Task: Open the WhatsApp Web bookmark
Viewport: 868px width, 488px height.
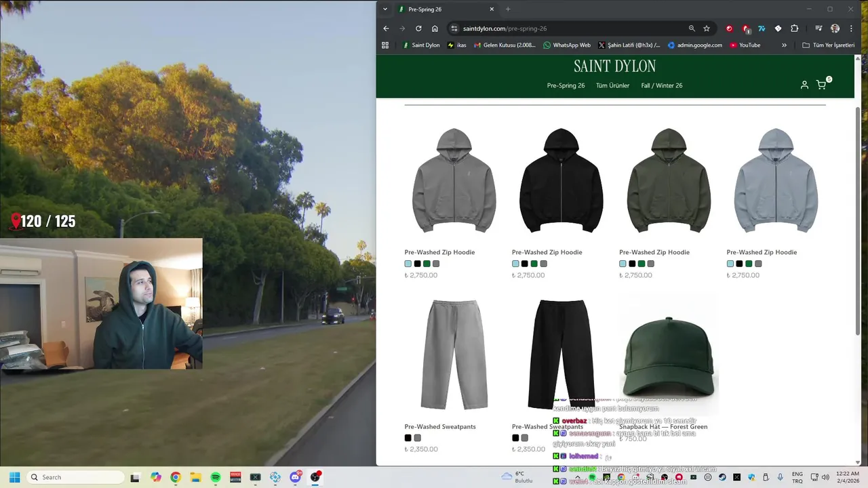Action: pos(567,45)
